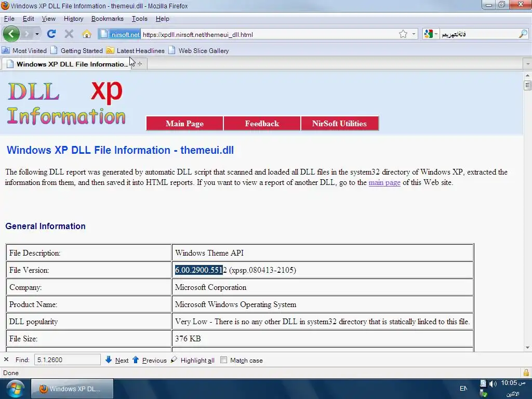Follow the 'main page' hyperlink
532x399 pixels.
(384, 182)
